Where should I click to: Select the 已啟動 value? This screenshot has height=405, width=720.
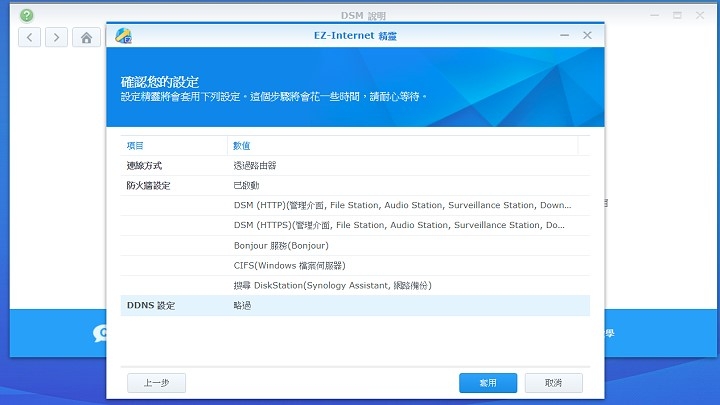(x=246, y=186)
